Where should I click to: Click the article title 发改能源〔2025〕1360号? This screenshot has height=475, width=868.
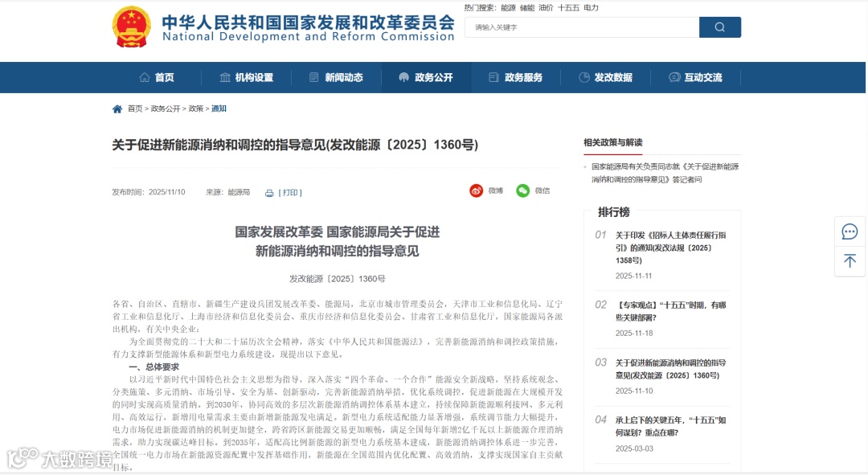coord(295,145)
